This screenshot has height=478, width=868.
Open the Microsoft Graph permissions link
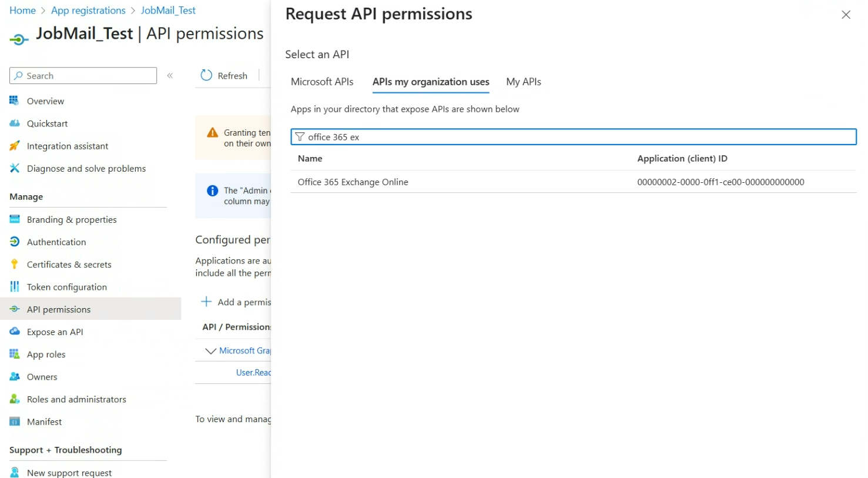click(244, 350)
